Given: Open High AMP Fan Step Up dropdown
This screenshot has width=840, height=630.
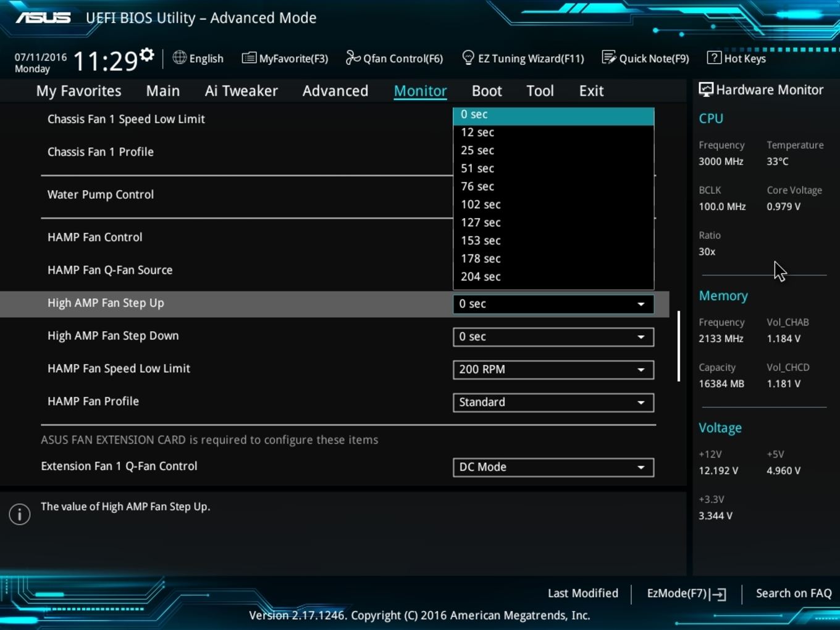Looking at the screenshot, I should click(x=553, y=304).
